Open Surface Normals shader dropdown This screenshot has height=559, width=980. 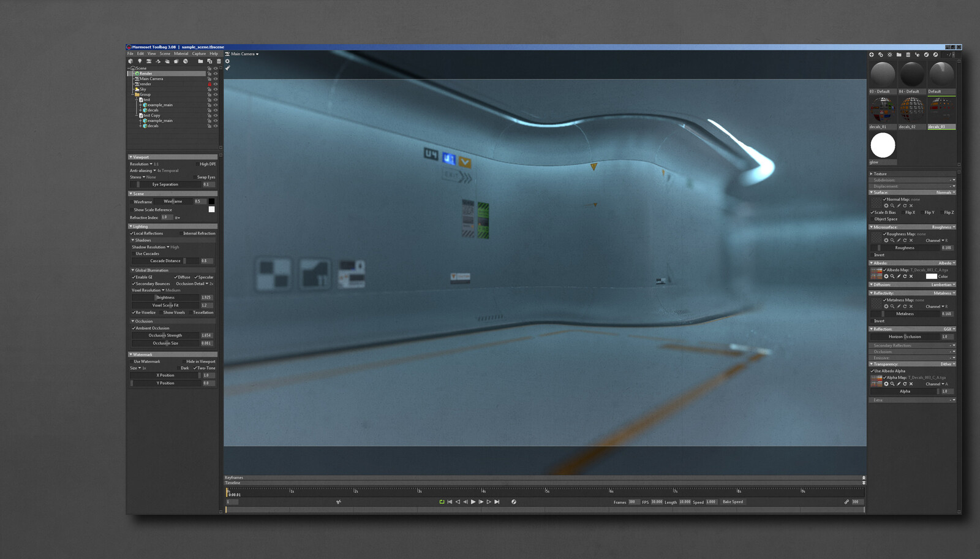pos(946,192)
